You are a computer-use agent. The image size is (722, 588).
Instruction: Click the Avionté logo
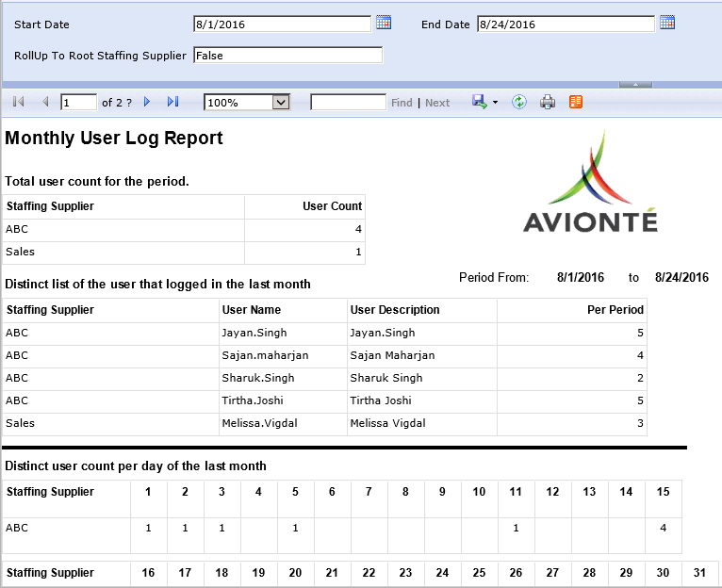(x=591, y=181)
